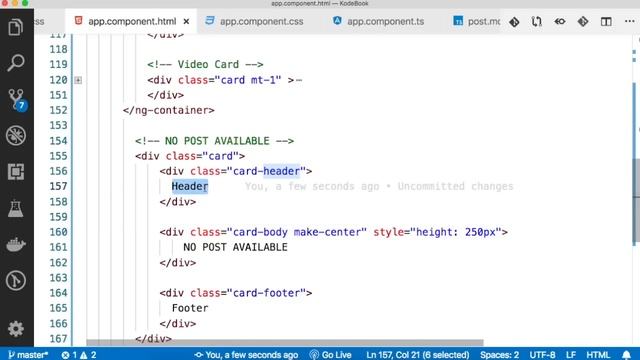Open the notifications bell icon
The height and width of the screenshot is (360, 640).
click(627, 355)
